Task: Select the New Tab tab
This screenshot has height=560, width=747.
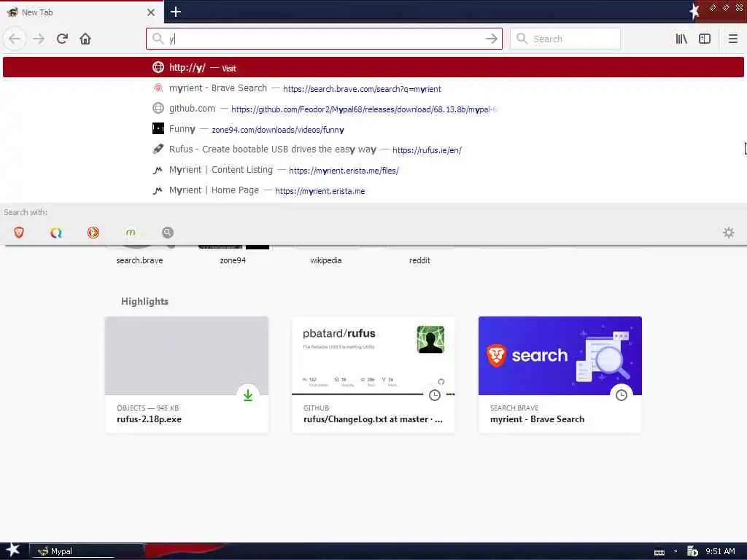Action: pos(81,12)
